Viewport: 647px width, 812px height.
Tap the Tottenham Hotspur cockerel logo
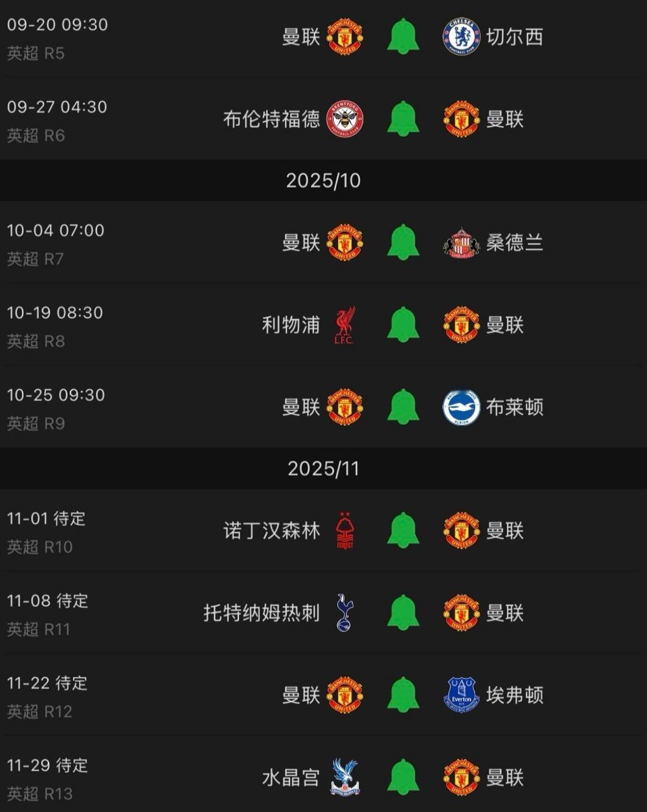344,613
